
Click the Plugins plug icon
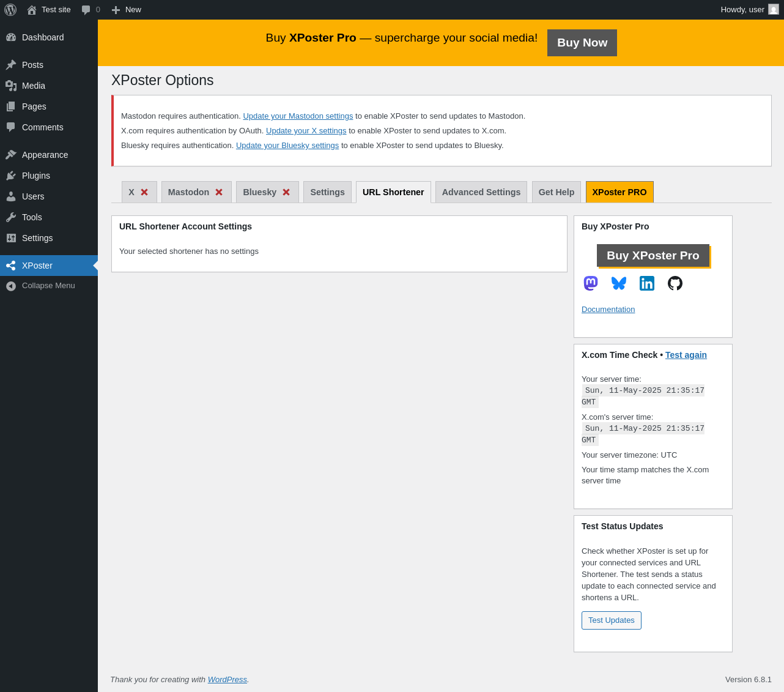[11, 176]
